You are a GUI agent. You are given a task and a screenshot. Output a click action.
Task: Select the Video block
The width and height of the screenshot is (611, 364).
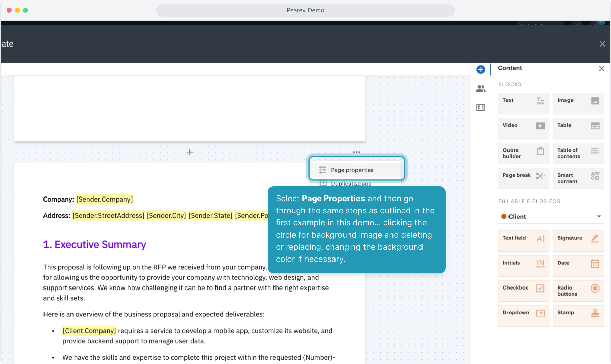pos(523,128)
